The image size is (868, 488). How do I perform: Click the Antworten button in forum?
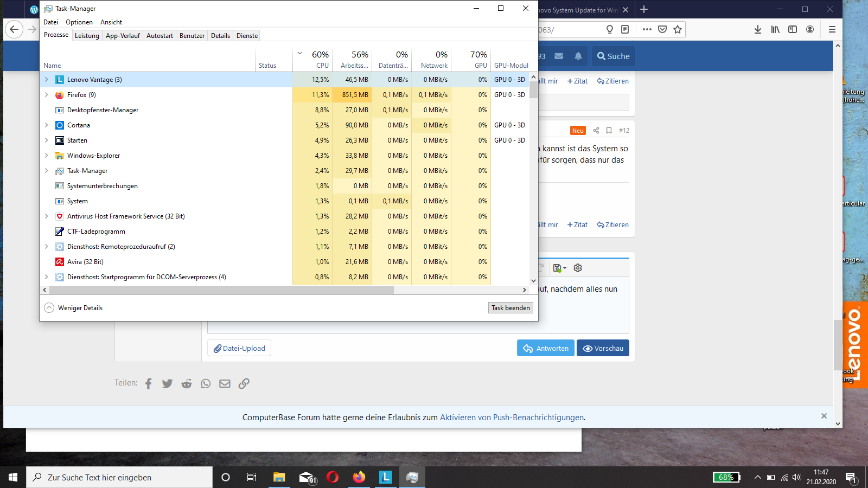point(546,348)
